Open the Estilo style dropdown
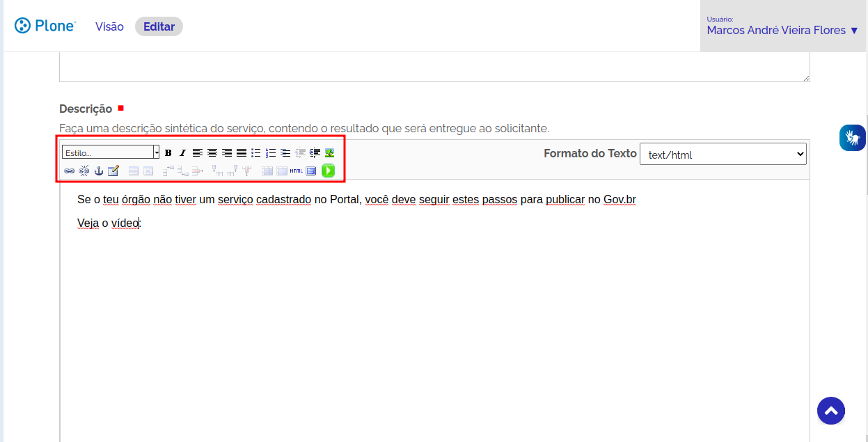Image resolution: width=868 pixels, height=442 pixels. click(x=111, y=152)
